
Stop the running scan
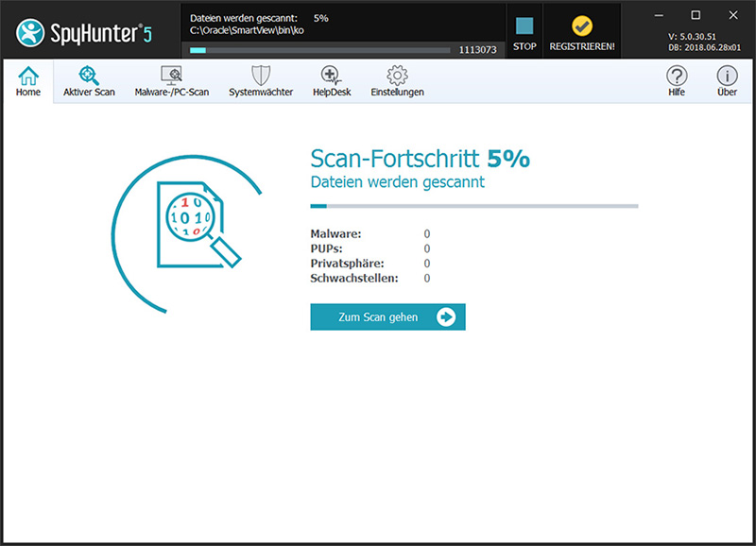click(x=524, y=33)
